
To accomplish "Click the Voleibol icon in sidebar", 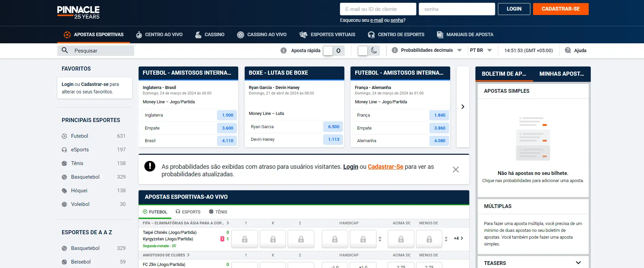I will pos(64,204).
